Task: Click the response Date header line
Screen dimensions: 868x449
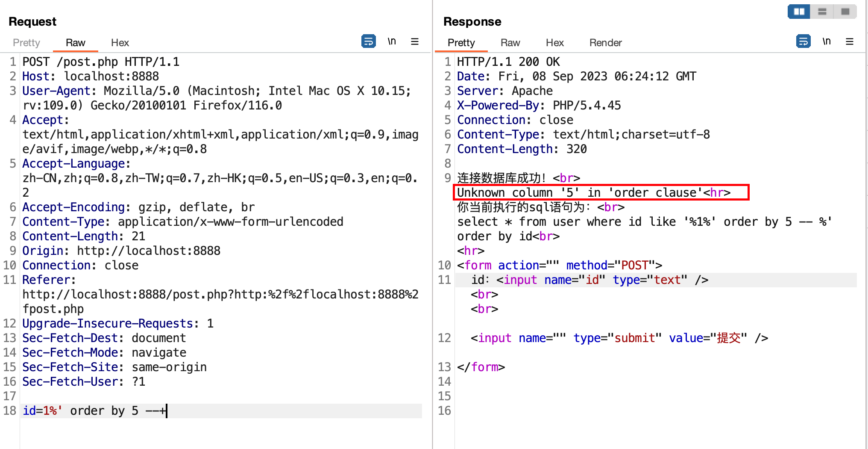Action: (x=577, y=77)
